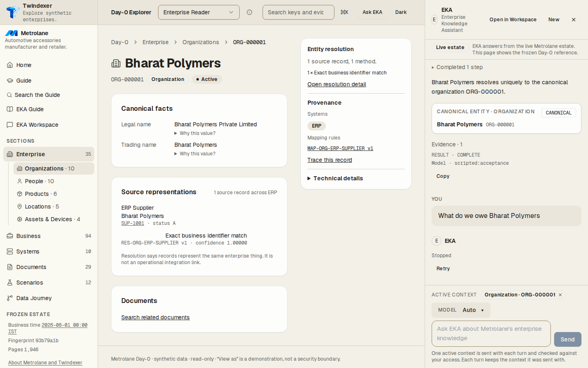Image resolution: width=588 pixels, height=368 pixels.
Task: Focus the Ask EKA message box
Action: click(x=491, y=334)
